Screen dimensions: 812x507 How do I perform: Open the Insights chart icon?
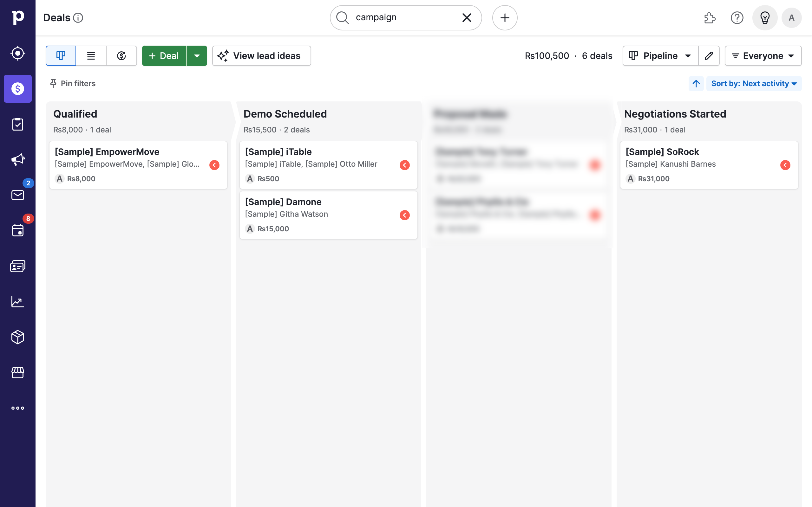[x=17, y=302]
